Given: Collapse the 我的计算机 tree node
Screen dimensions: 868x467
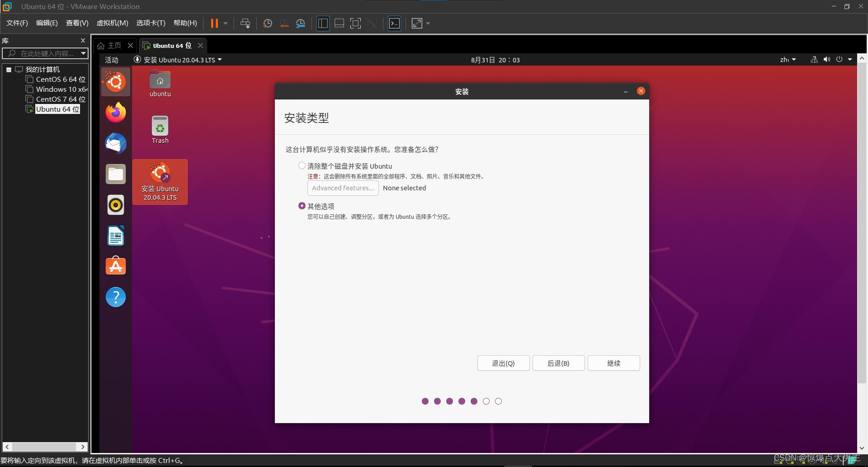Looking at the screenshot, I should [x=9, y=70].
